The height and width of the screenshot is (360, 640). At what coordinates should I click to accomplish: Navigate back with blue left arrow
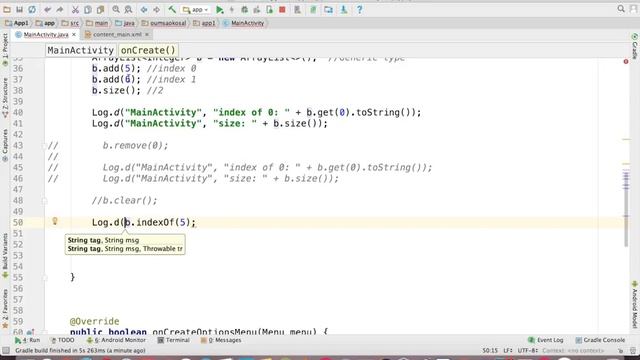144,9
